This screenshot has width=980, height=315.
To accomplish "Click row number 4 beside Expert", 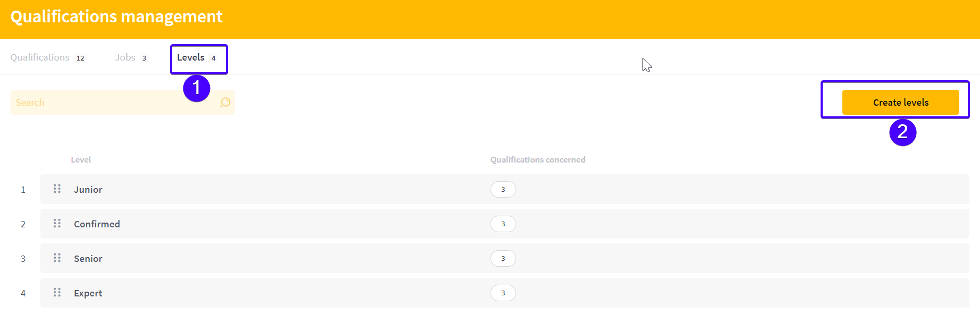I will coord(23,293).
